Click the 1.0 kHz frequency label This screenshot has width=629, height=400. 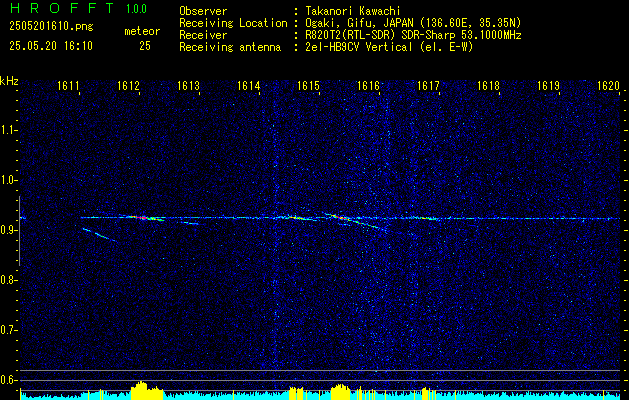(7, 181)
